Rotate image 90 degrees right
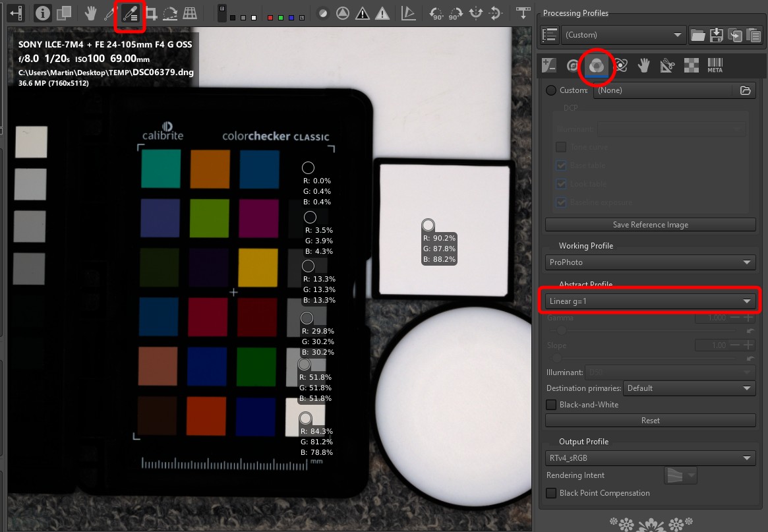 coord(456,13)
